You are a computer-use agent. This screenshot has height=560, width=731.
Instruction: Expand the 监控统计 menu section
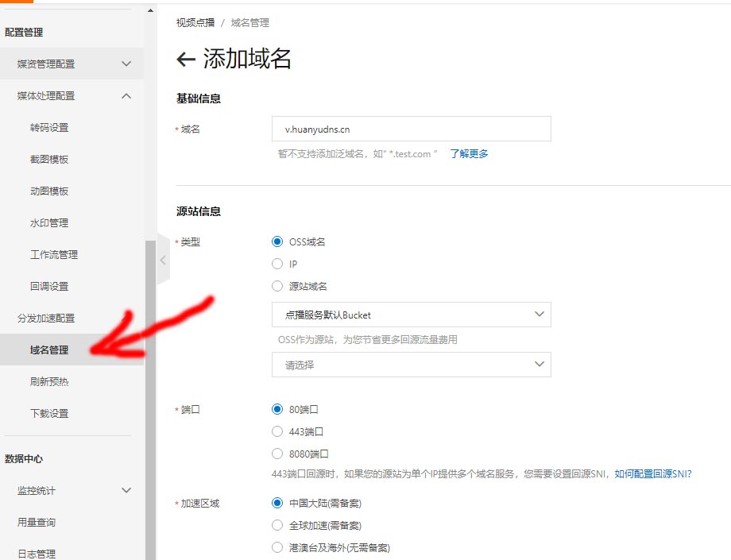pyautogui.click(x=126, y=490)
